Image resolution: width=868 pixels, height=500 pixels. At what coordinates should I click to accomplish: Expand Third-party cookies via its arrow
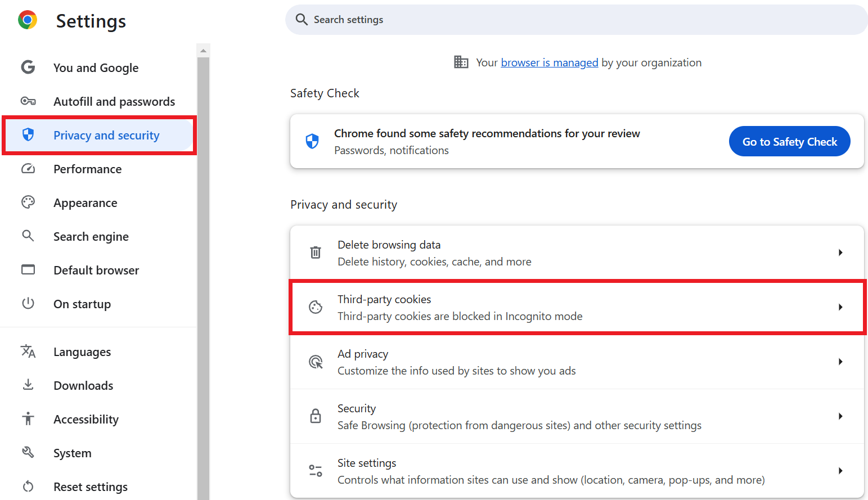tap(840, 307)
